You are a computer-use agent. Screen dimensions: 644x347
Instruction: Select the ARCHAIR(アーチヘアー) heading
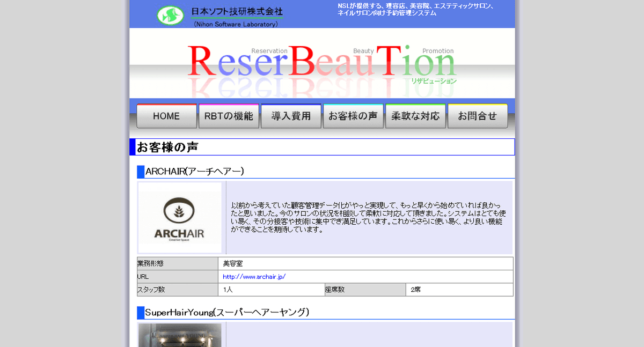[x=195, y=172]
